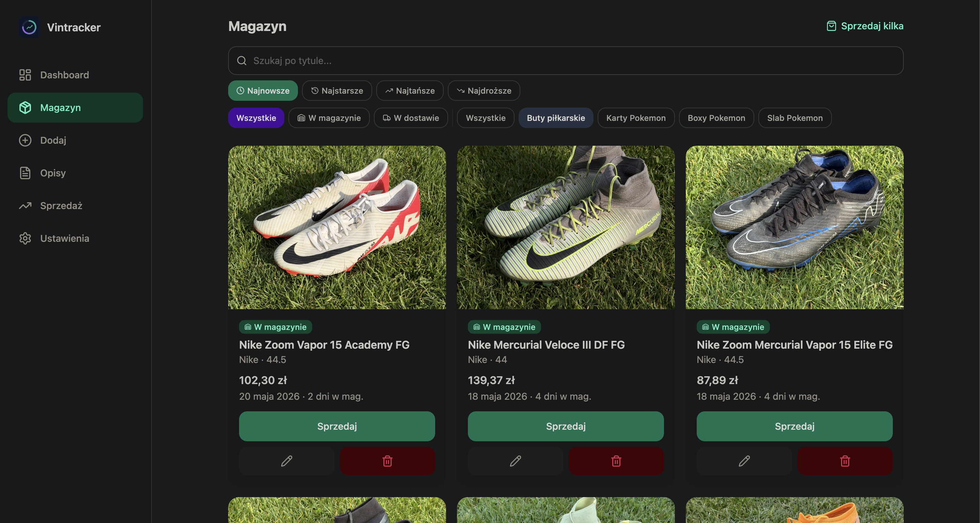Click the size text Nike · 44
The width and height of the screenshot is (980, 523).
487,360
